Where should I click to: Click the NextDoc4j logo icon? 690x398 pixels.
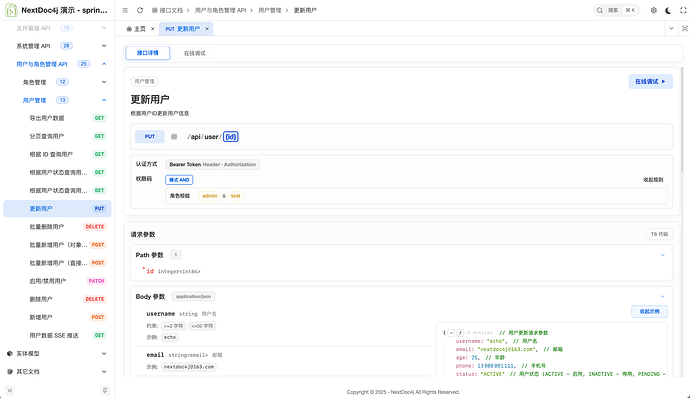pyautogui.click(x=11, y=10)
